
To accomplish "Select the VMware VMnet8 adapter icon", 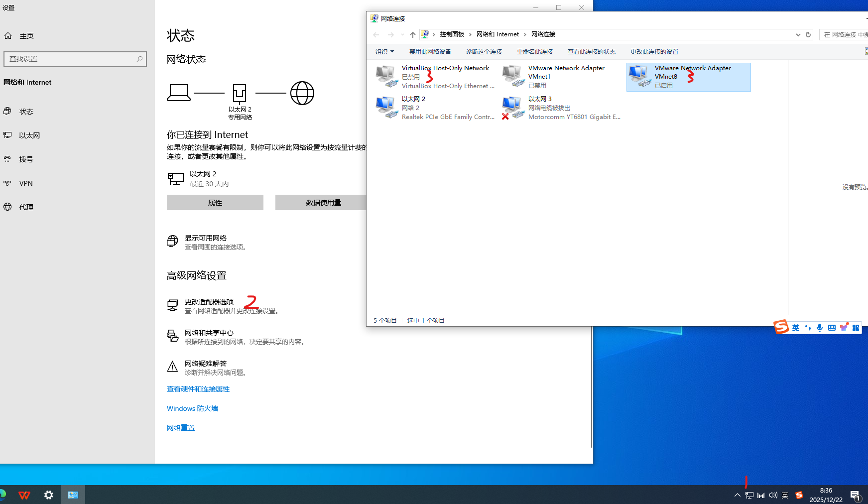I will 639,76.
